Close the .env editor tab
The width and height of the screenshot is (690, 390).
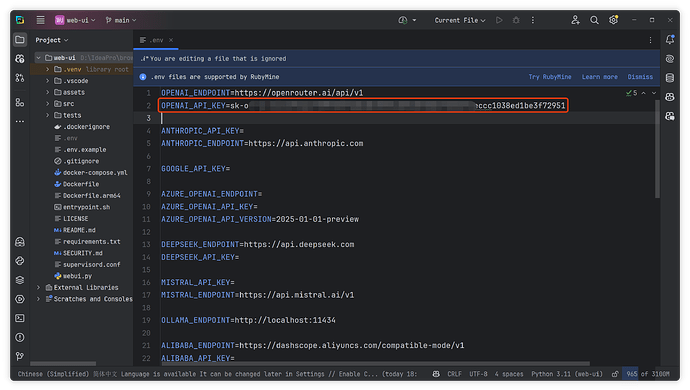[171, 40]
